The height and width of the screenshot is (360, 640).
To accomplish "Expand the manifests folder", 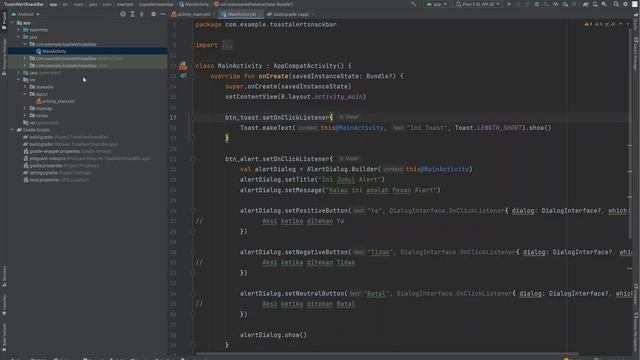I will pyautogui.click(x=19, y=30).
